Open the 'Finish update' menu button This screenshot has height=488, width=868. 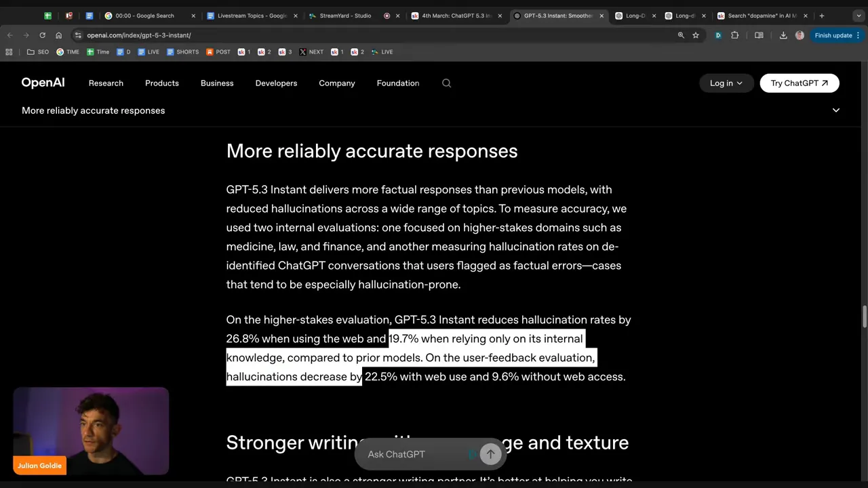tap(837, 35)
